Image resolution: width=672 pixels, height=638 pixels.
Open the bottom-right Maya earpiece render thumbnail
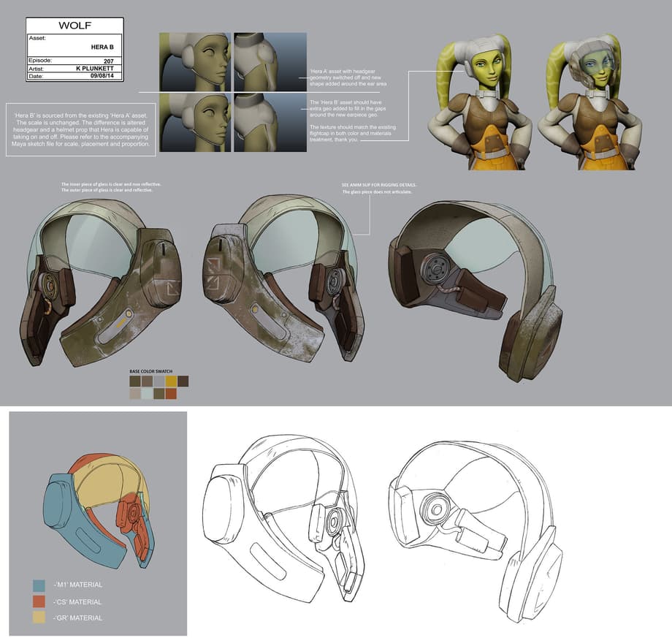point(270,123)
